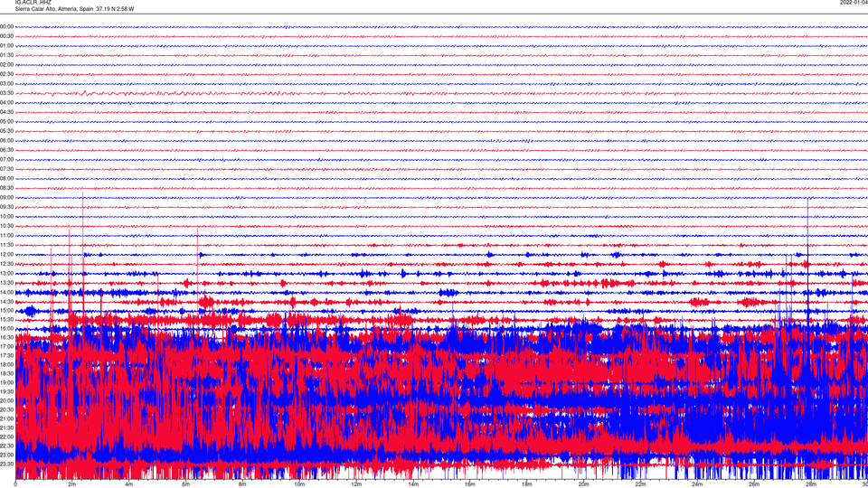The image size is (868, 488).
Task: Select the 15:00 trace time label
Action: click(x=6, y=310)
